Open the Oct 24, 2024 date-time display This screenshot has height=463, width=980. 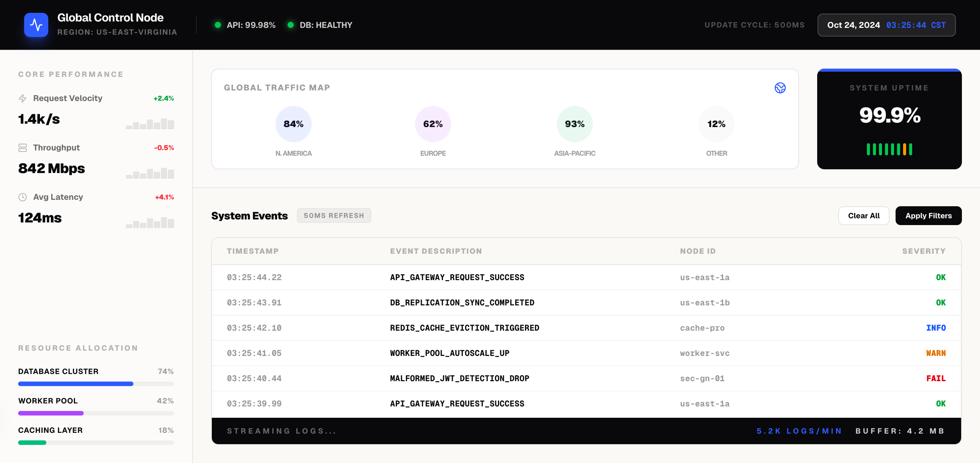[887, 25]
